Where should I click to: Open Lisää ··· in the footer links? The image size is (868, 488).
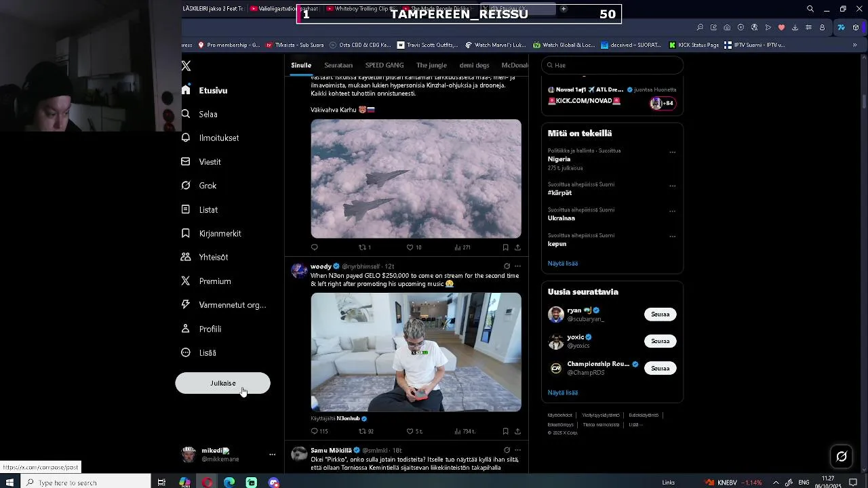[635, 424]
